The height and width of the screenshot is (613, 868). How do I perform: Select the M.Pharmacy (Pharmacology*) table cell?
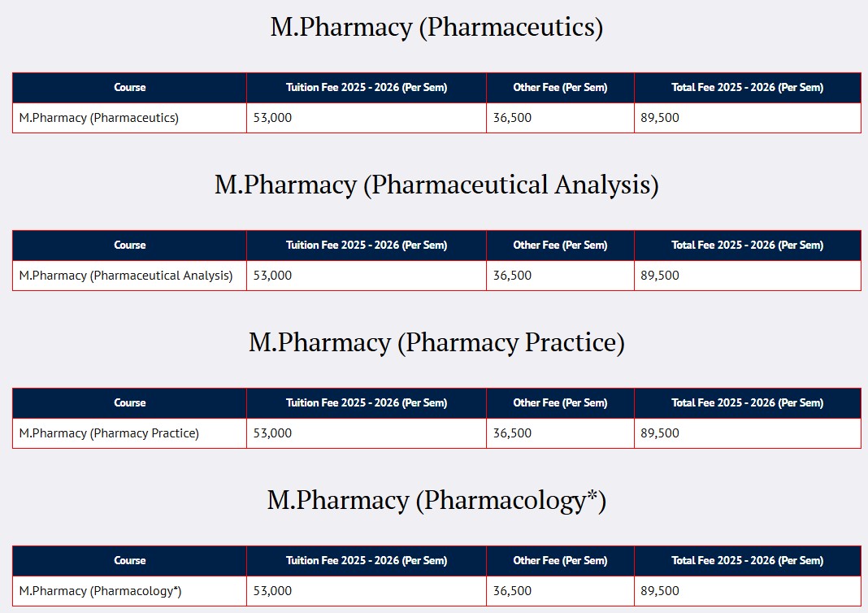tap(101, 591)
